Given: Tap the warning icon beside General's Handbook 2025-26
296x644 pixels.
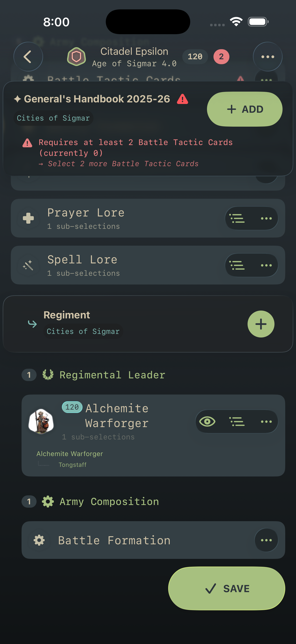Looking at the screenshot, I should [x=183, y=99].
